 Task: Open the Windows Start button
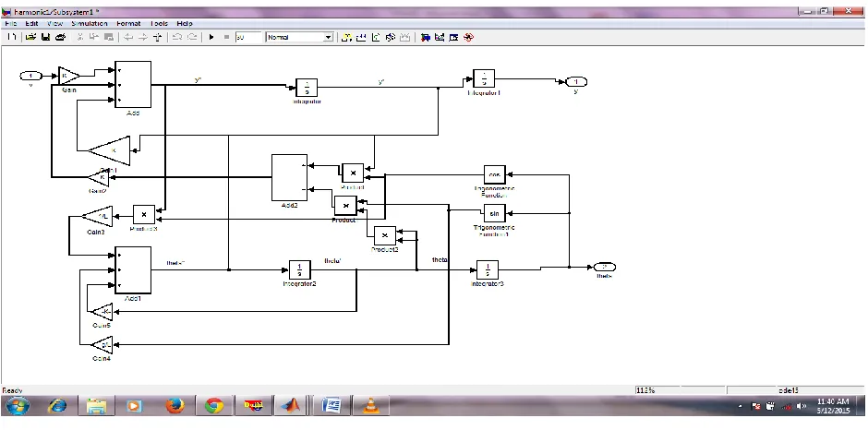point(17,407)
